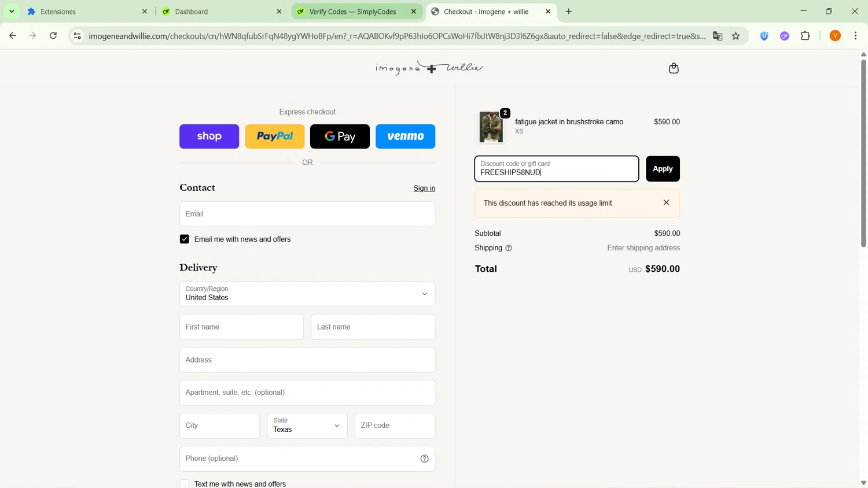The image size is (868, 488).
Task: Focus the Apartment, suite field
Action: [x=307, y=393]
